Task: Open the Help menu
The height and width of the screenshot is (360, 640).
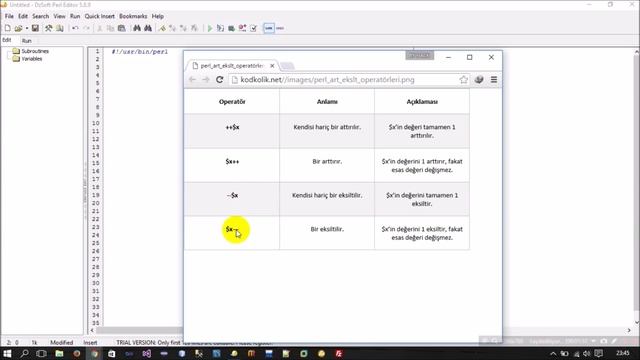Action: click(x=158, y=16)
